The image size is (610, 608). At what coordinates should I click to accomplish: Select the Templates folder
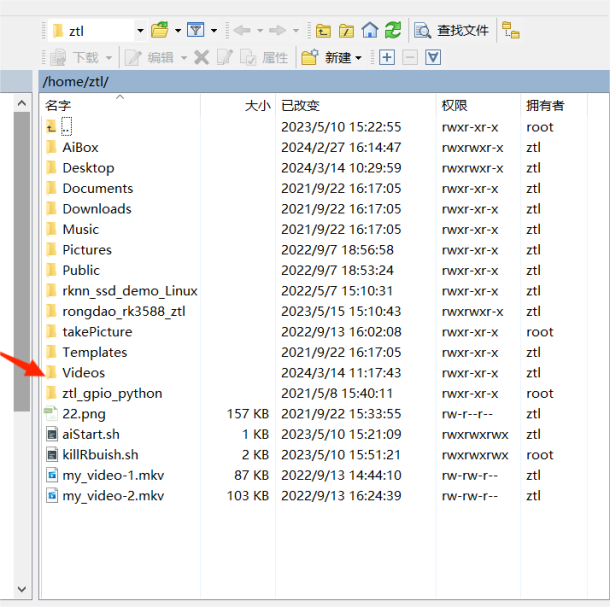tap(95, 352)
